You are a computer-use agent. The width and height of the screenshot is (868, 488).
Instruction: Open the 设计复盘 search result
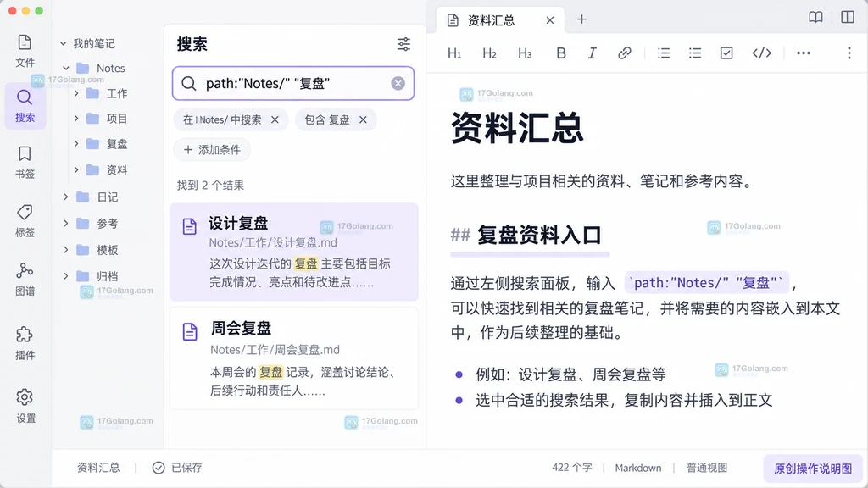click(x=294, y=252)
